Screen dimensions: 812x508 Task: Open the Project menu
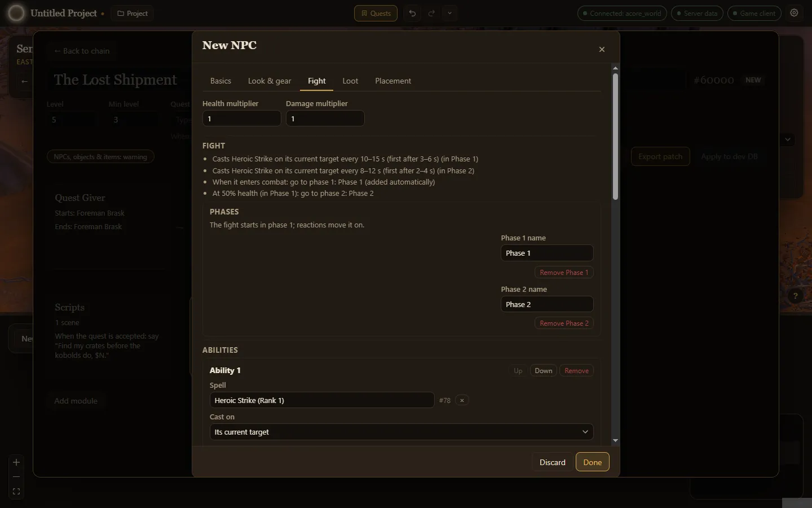pyautogui.click(x=132, y=14)
